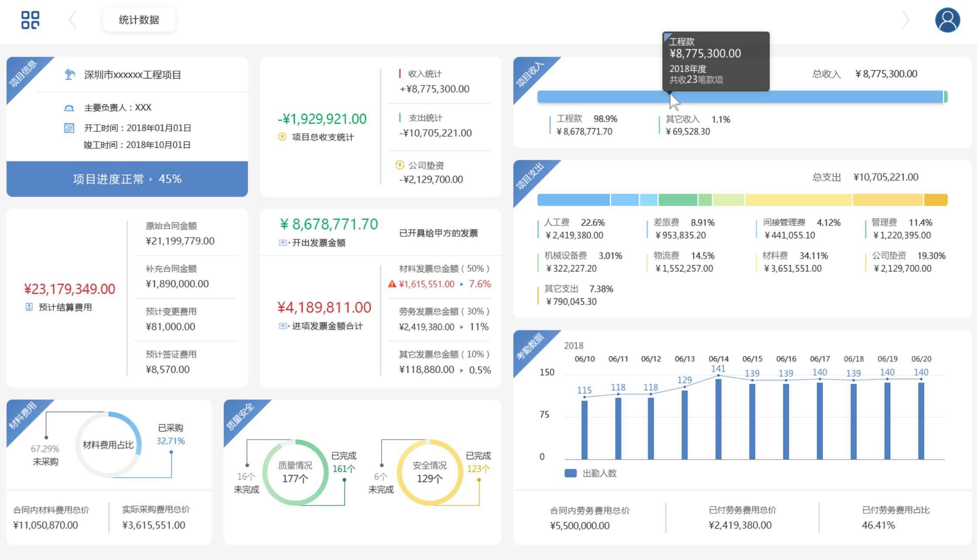The height and width of the screenshot is (560, 977).
Task: Click the 原始合同金额 value ¥21,199,779.00
Action: [x=180, y=241]
